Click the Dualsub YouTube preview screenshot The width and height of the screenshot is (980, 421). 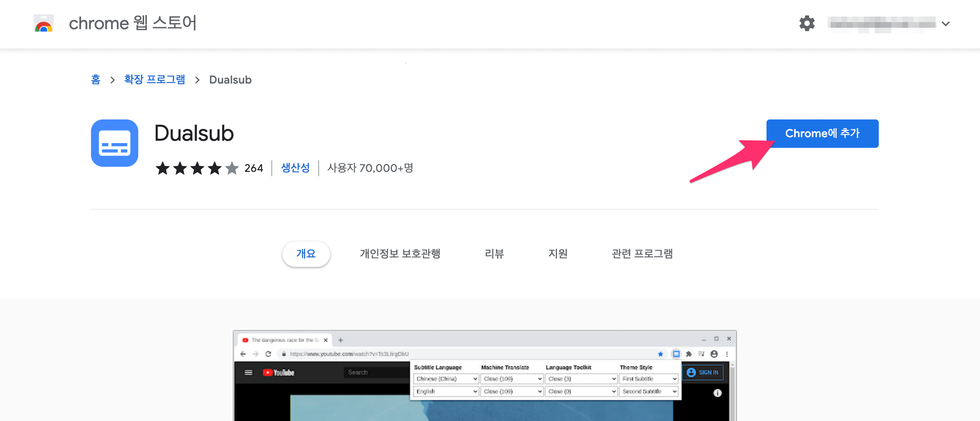click(x=485, y=376)
